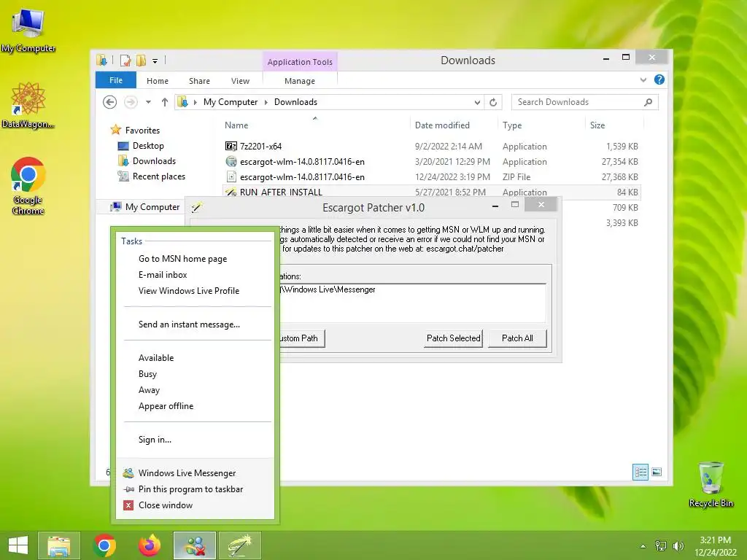The height and width of the screenshot is (560, 747).
Task: Launch Firefox from the taskbar
Action: tap(150, 545)
